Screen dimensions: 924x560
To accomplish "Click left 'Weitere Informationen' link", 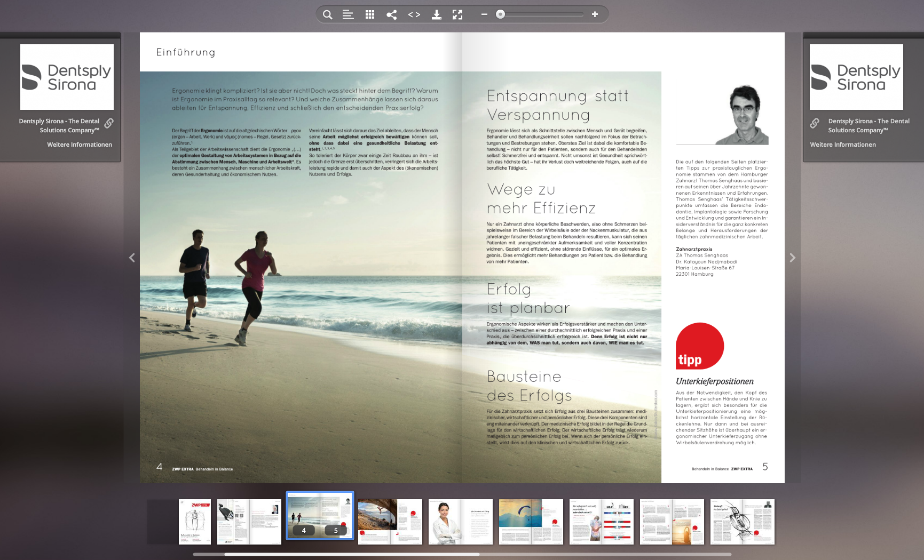I will pos(80,145).
